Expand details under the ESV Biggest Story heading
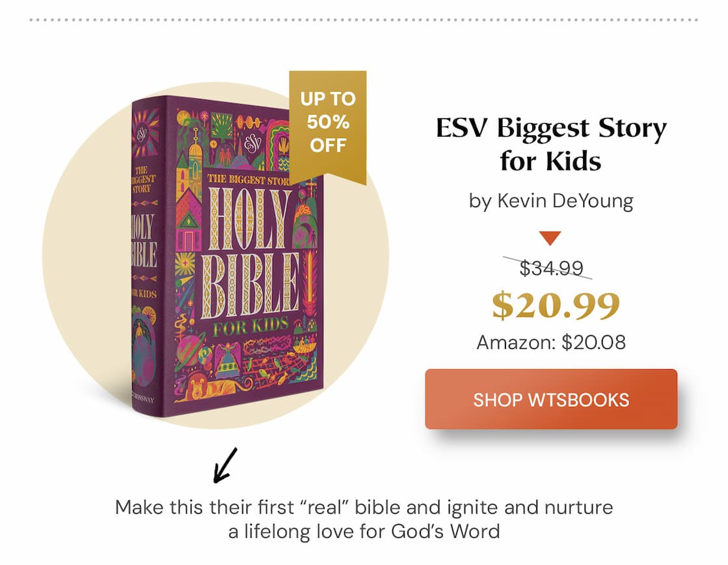 (551, 142)
